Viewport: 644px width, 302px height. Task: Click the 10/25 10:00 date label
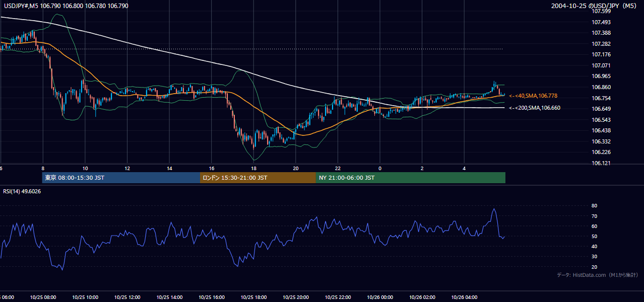coord(85,297)
